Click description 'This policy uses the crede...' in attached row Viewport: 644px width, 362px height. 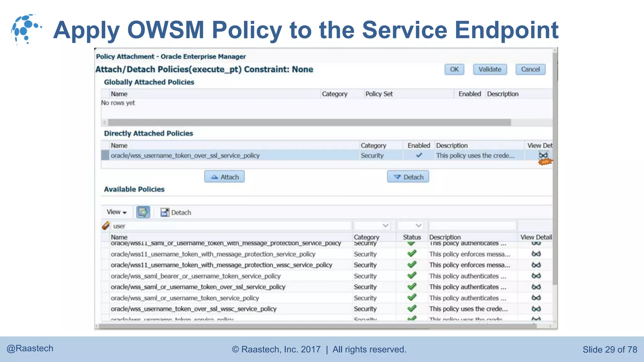(x=475, y=156)
